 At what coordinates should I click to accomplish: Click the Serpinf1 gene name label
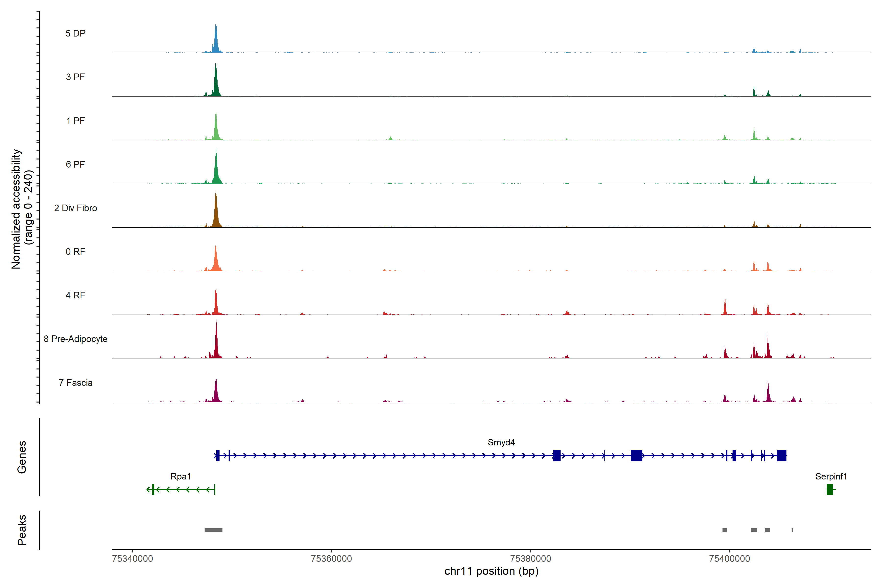pos(831,476)
